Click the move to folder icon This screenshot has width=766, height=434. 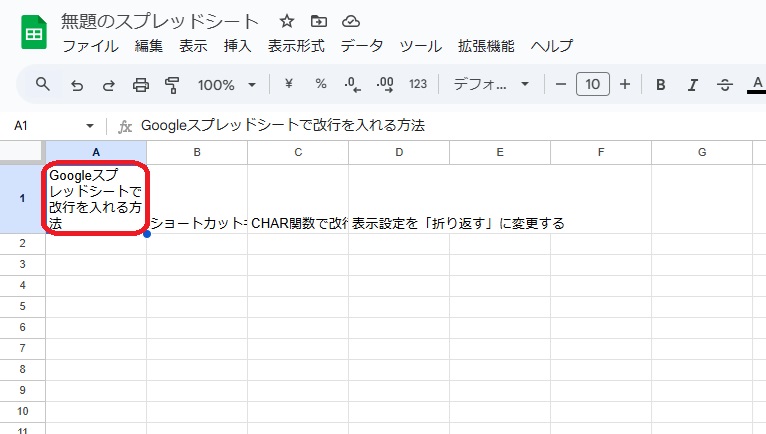click(x=319, y=21)
